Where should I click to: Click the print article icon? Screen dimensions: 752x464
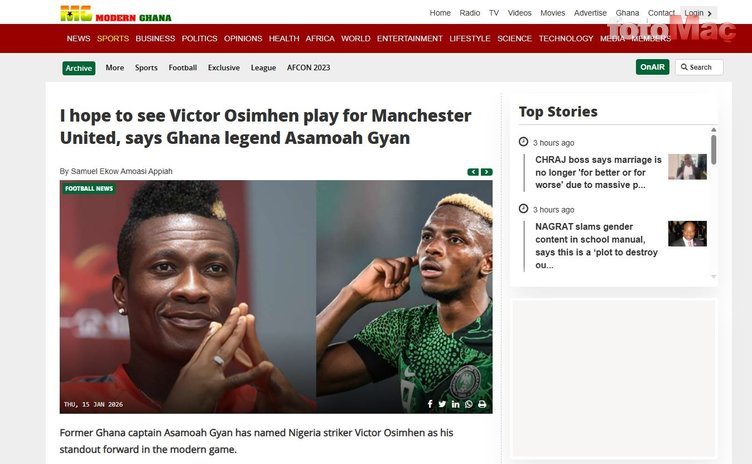point(482,404)
